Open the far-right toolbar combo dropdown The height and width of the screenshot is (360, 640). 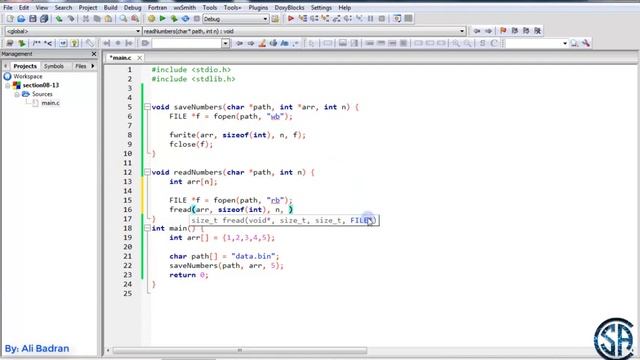[565, 43]
